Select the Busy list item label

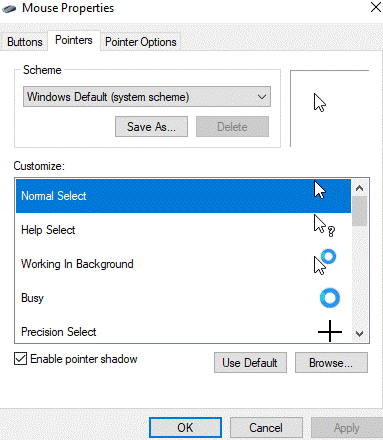32,298
